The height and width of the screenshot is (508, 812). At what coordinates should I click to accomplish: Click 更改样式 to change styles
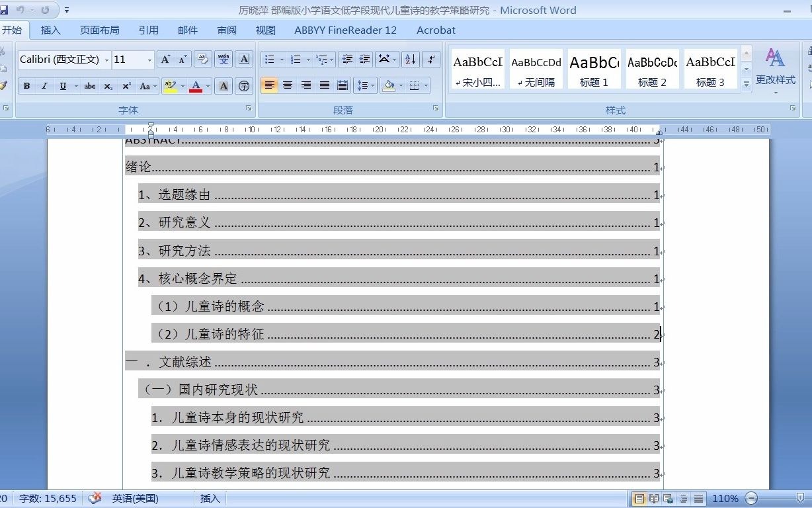point(776,69)
